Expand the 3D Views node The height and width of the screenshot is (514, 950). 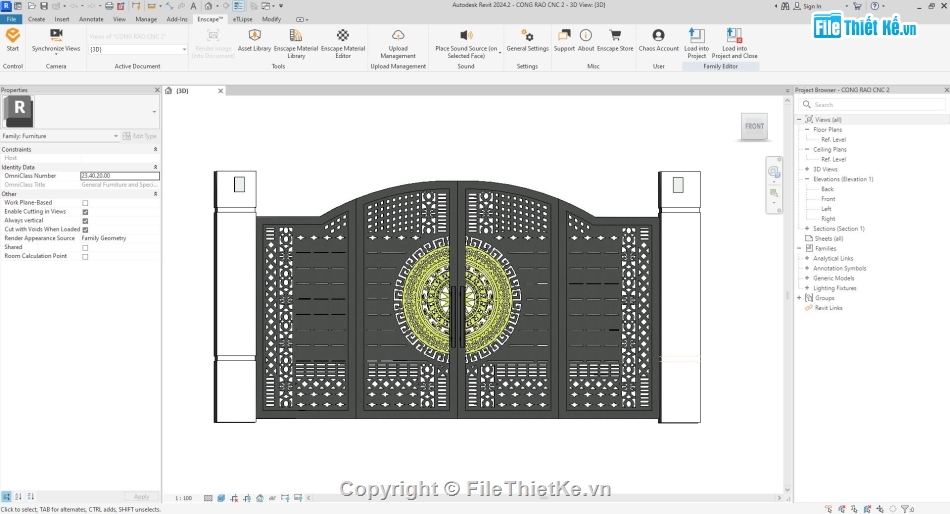(x=807, y=169)
